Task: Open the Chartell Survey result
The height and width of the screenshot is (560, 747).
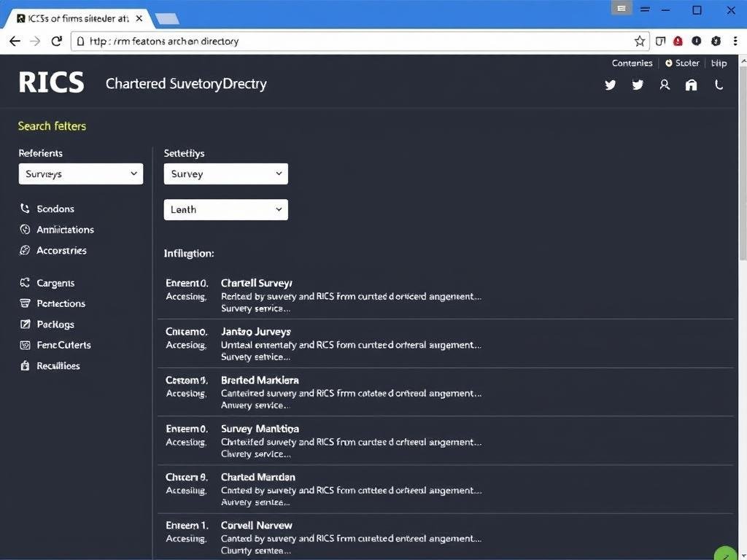Action: click(x=256, y=283)
